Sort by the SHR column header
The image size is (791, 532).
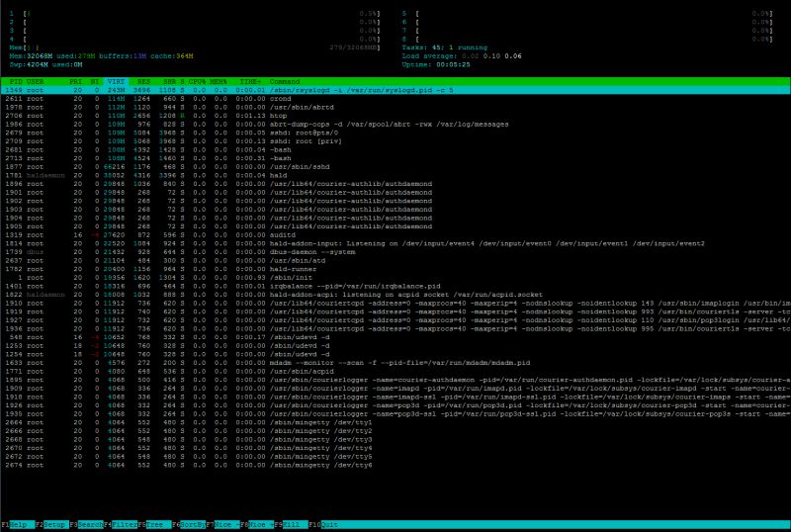pos(169,81)
